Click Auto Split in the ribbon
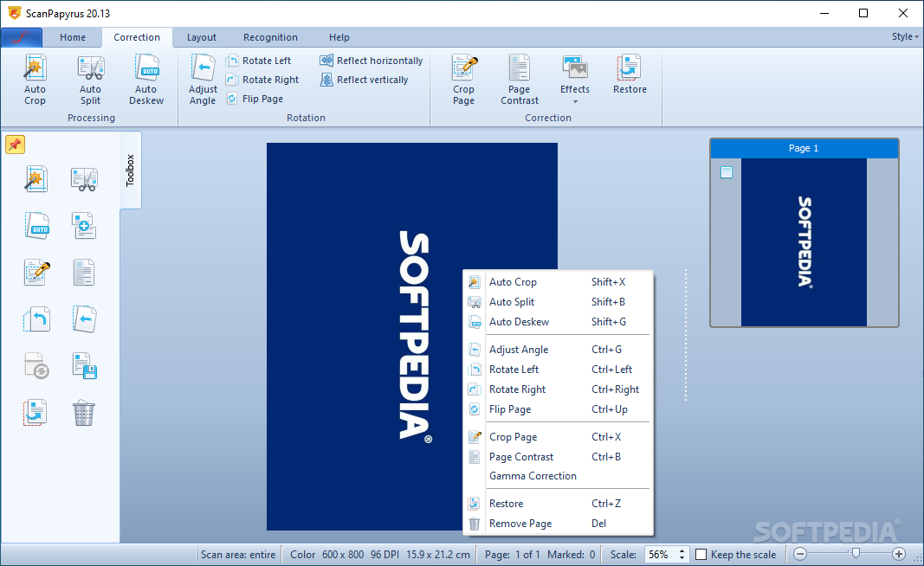The image size is (924, 566). pos(90,80)
